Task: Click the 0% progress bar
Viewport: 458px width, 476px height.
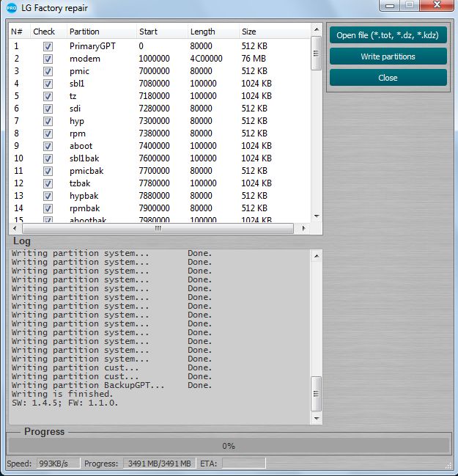Action: coord(229,446)
